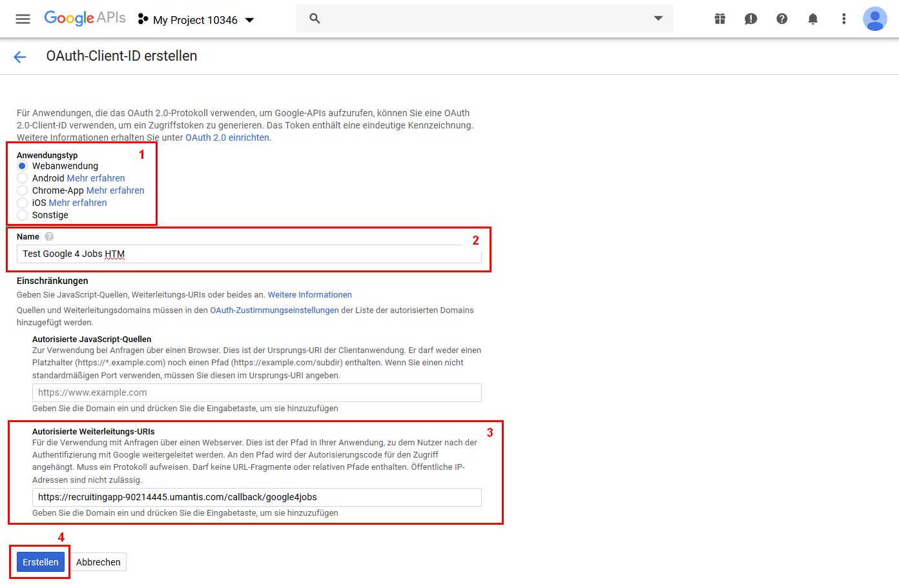Select the Chrome-App radio option
Image resolution: width=899 pixels, height=588 pixels.
point(23,190)
